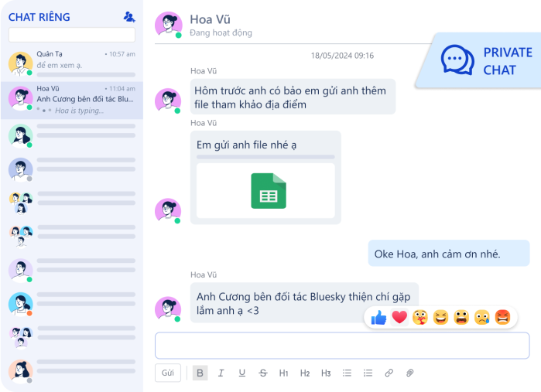This screenshot has width=541, height=392.
Task: Open the green spreadsheet file attachment
Action: [x=269, y=191]
